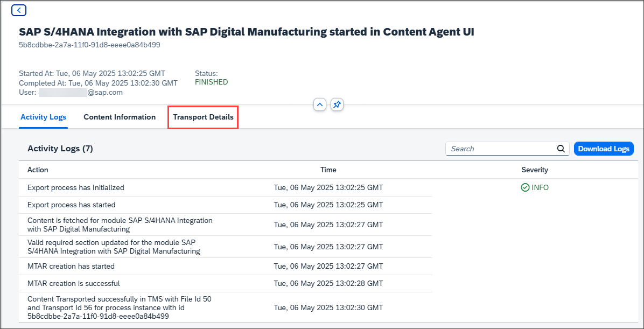Open the Transport Details tab
Viewport: 644px width, 329px height.
[204, 117]
